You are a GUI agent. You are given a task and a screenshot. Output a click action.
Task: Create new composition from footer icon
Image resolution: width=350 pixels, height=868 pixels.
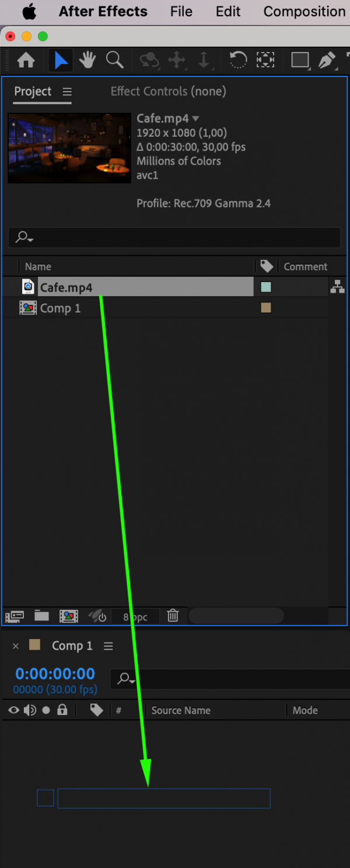69,616
